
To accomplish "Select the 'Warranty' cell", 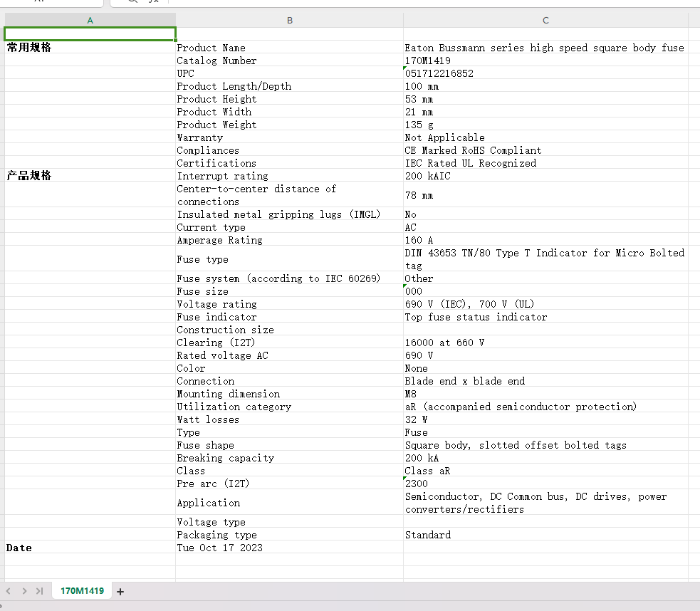I will (289, 137).
